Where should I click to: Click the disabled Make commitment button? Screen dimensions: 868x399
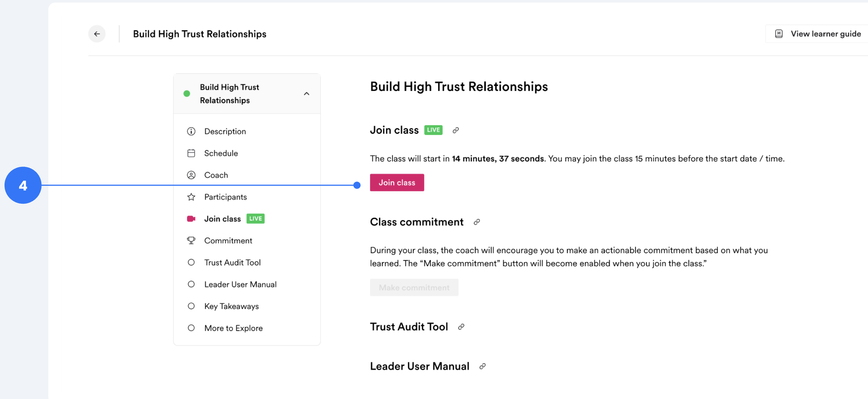coord(414,287)
